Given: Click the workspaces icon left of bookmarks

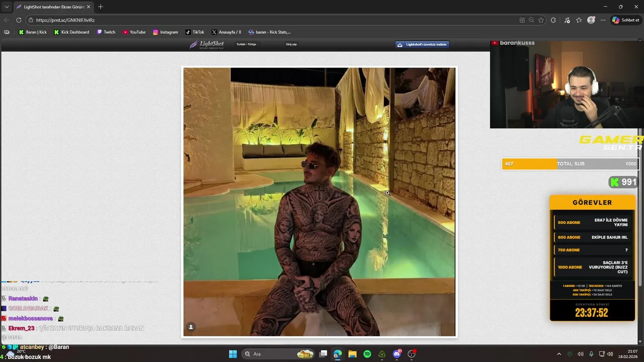Looking at the screenshot, I should (7, 32).
